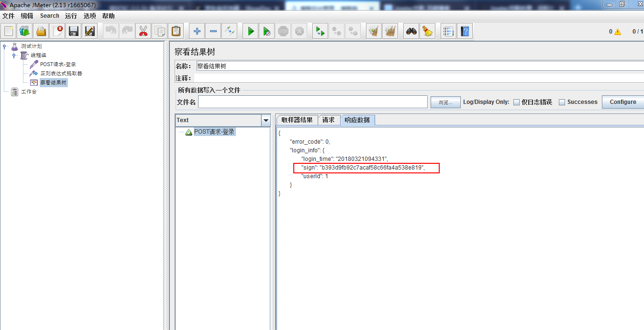Open the 帮助 menu

(109, 16)
